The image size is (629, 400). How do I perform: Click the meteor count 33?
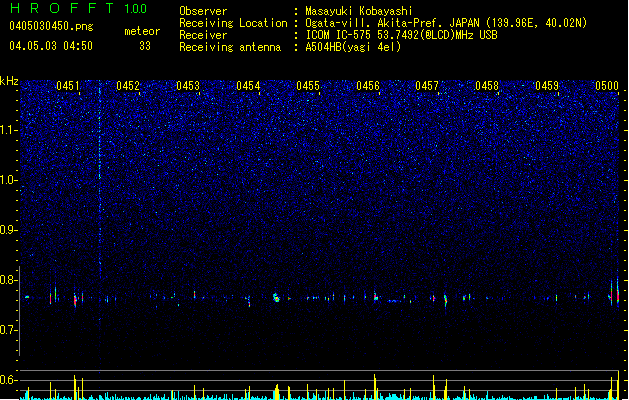click(x=145, y=46)
